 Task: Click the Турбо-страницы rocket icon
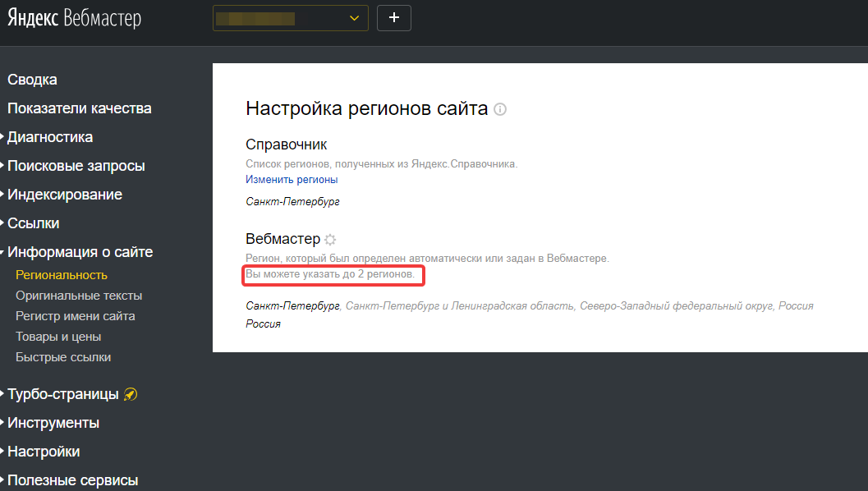pos(130,394)
